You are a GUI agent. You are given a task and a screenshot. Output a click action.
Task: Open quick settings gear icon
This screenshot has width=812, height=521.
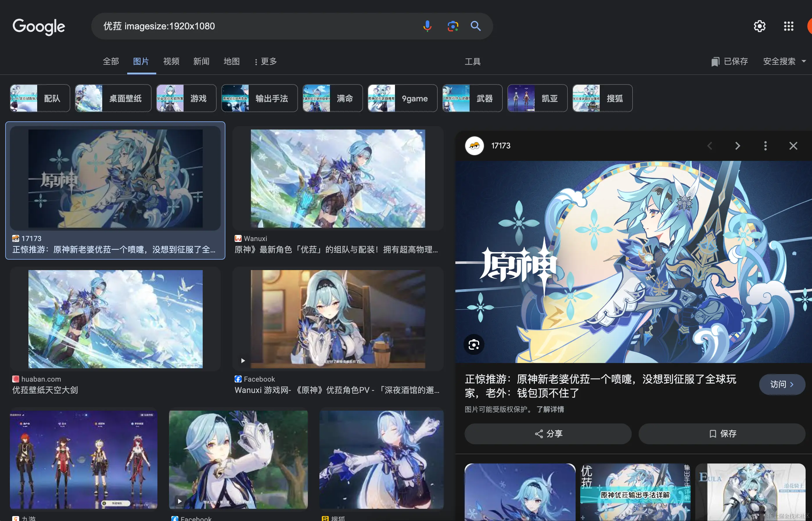759,26
